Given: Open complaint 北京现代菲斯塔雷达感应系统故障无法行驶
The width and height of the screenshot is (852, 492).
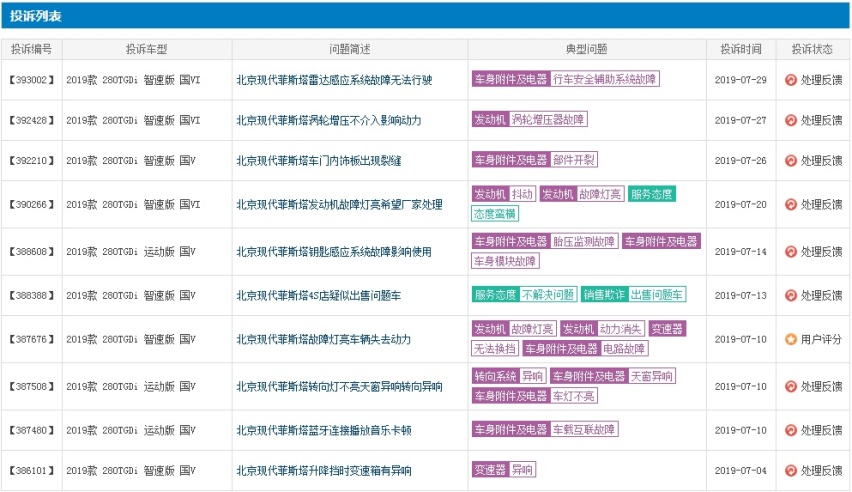Looking at the screenshot, I should click(334, 80).
